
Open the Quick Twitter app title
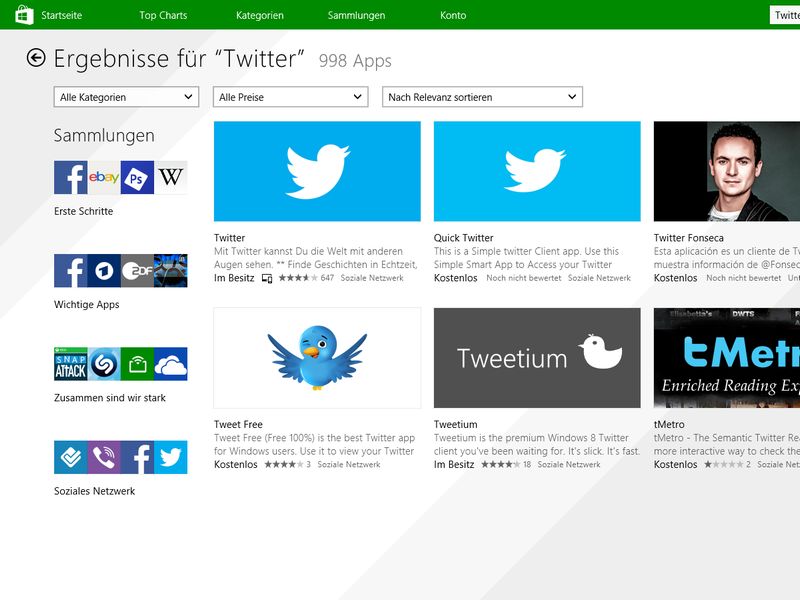(x=463, y=238)
